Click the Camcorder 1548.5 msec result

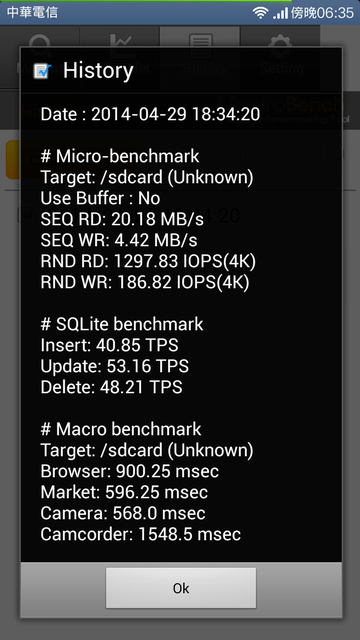pos(140,534)
